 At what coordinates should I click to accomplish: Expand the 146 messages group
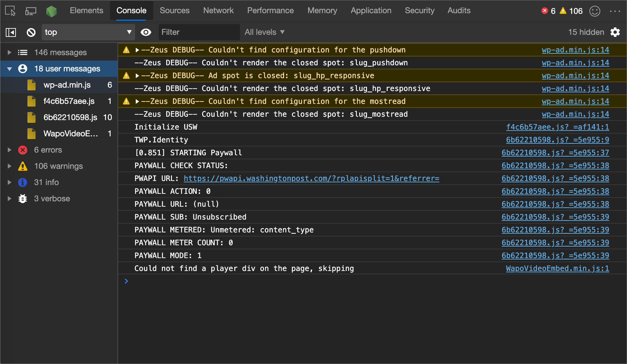coord(9,52)
